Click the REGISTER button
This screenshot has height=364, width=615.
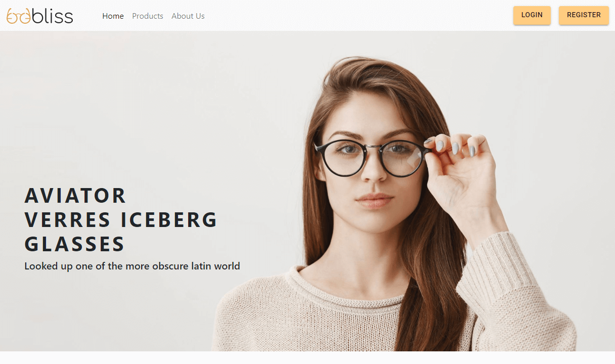tap(584, 15)
